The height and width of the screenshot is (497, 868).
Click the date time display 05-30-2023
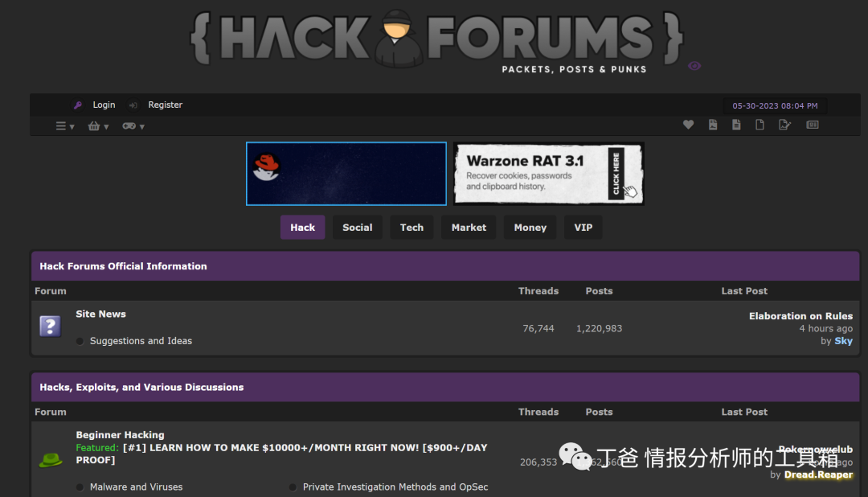click(x=775, y=106)
